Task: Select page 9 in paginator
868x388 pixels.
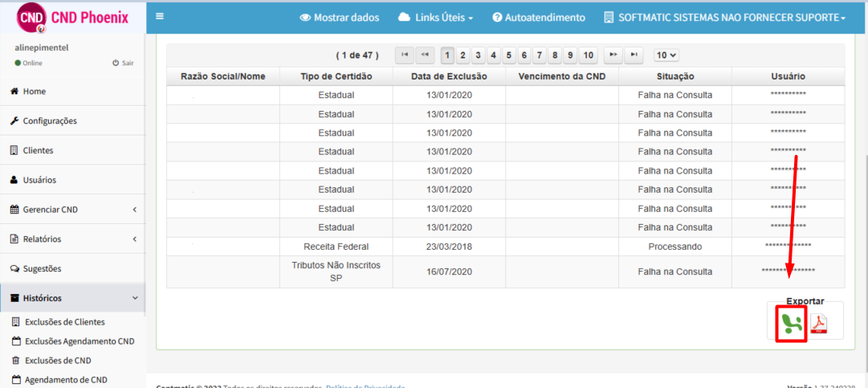Action: click(x=569, y=55)
